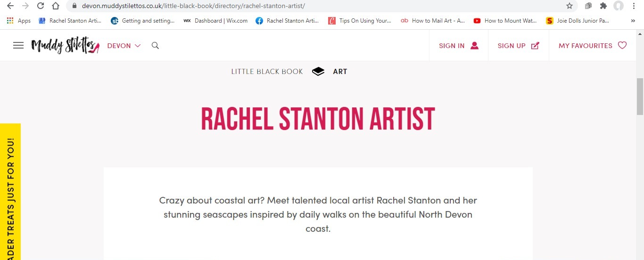Click the Muddy Stilettos logo
Viewport: 644px width, 260px height.
tap(66, 46)
